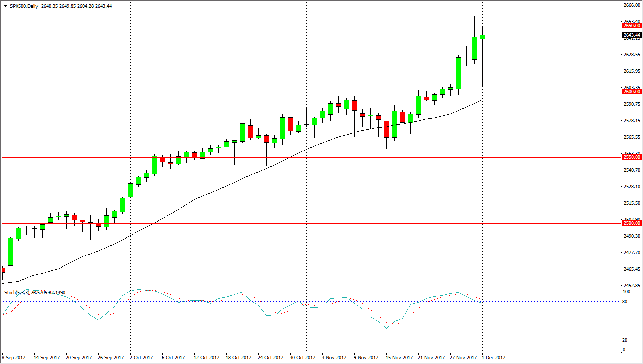Click the red 2650.00 price level tag

(631, 25)
